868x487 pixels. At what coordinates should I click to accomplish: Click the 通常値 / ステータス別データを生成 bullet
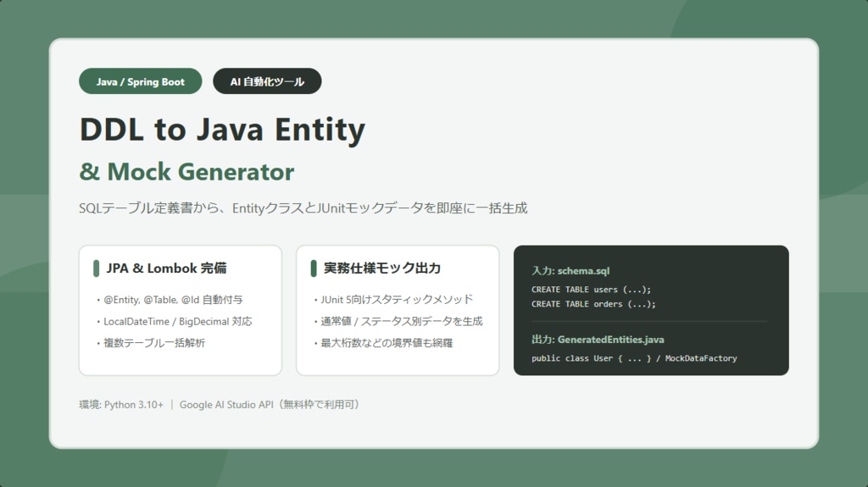click(398, 322)
